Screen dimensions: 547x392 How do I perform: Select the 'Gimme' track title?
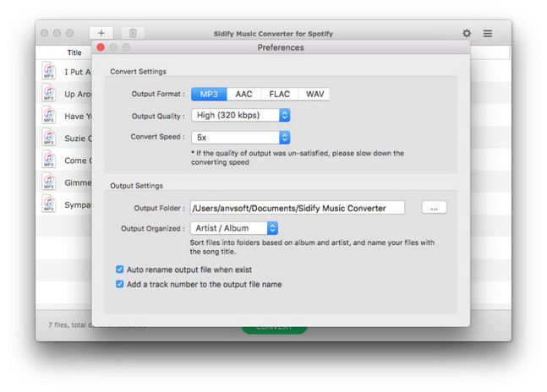[78, 182]
